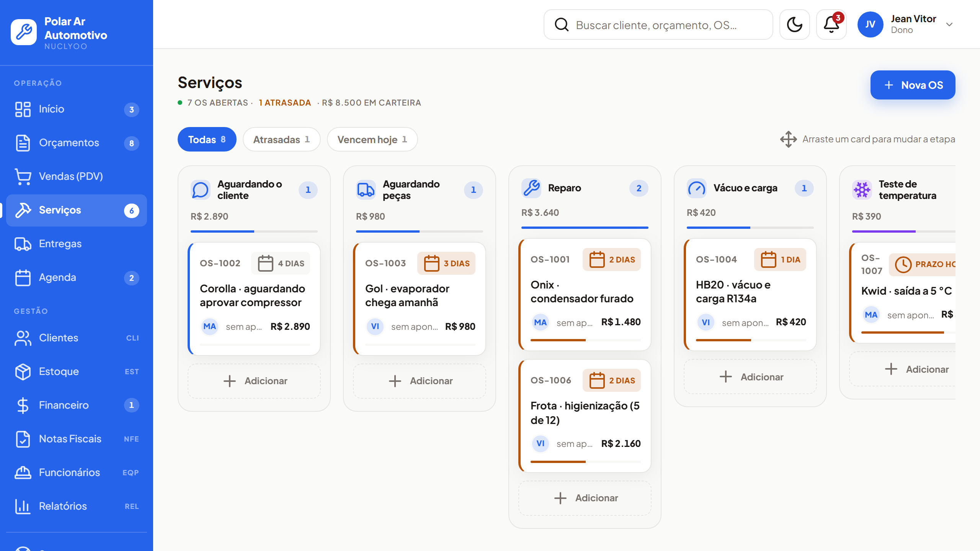
Task: Filter by the Vencem hoje tab
Action: pyautogui.click(x=372, y=139)
